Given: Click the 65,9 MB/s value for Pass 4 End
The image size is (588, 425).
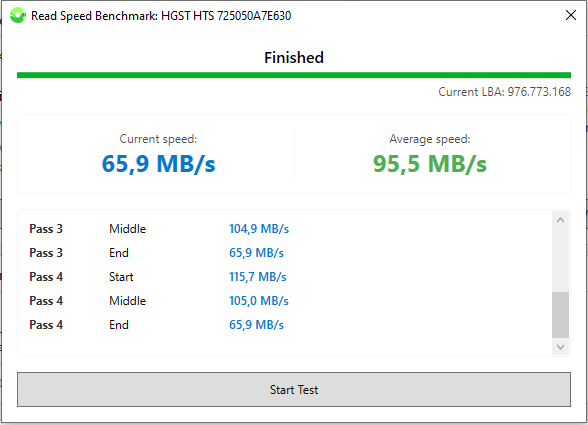Looking at the screenshot, I should (x=256, y=325).
